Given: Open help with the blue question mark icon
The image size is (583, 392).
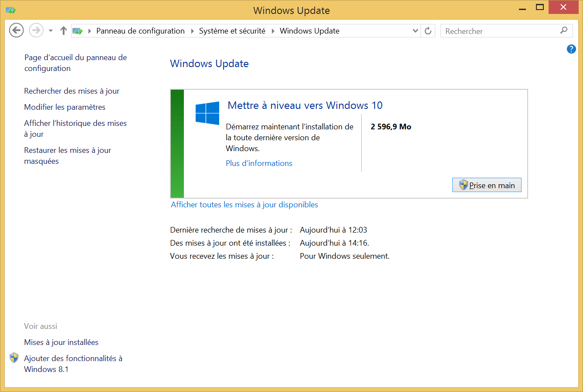Looking at the screenshot, I should tap(571, 49).
